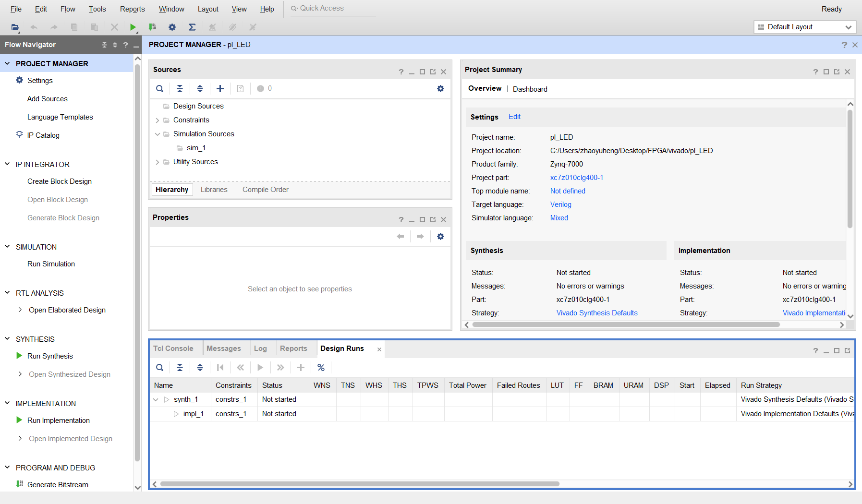Image resolution: width=862 pixels, height=504 pixels.
Task: Click forward arrow in Properties panel
Action: pos(420,236)
